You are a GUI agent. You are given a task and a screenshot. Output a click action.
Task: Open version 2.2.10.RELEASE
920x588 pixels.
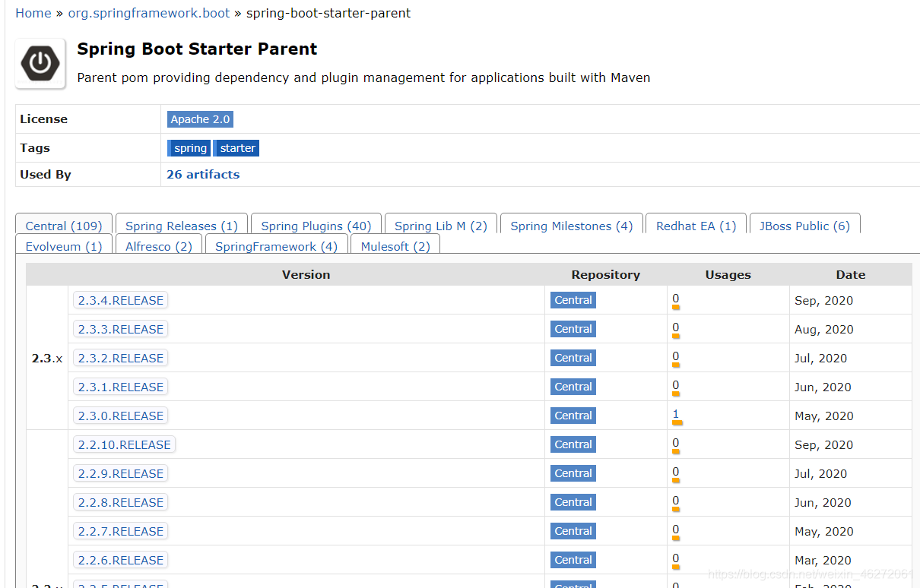(x=125, y=444)
